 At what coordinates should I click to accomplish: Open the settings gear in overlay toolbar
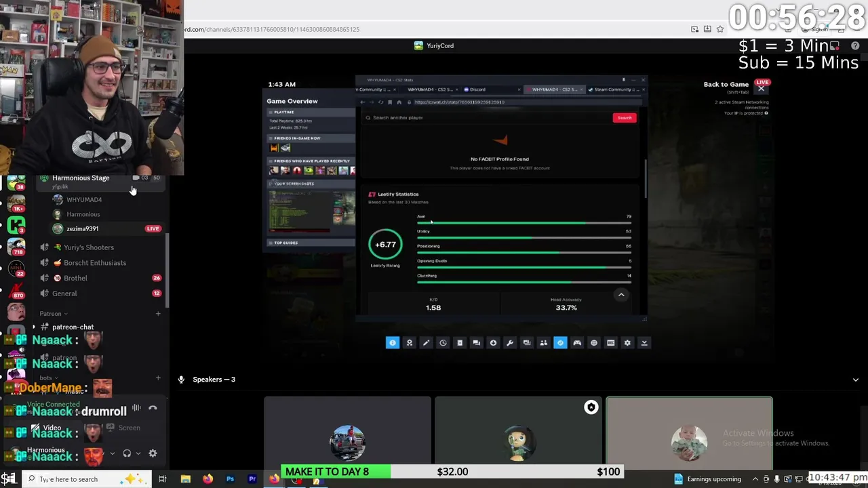click(627, 343)
